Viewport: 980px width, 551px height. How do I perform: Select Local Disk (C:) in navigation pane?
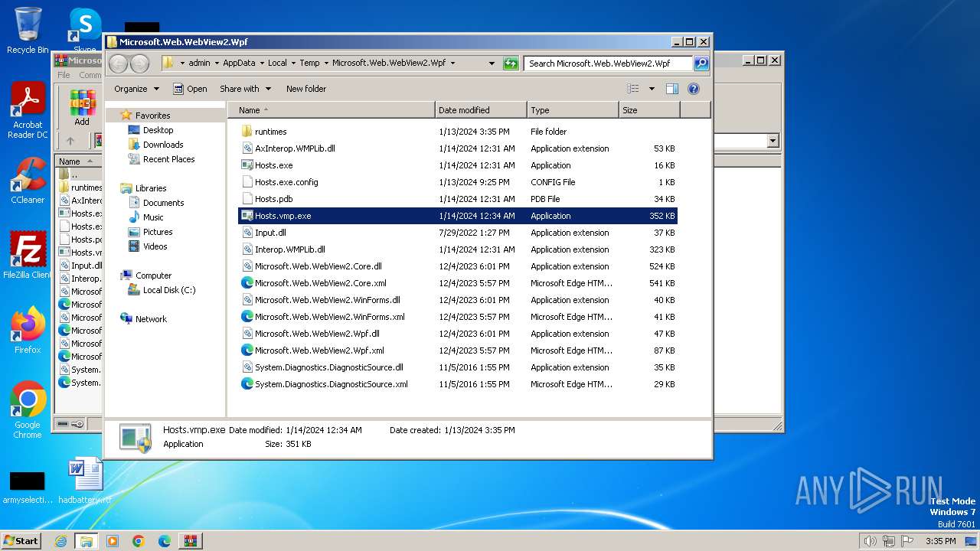(168, 290)
